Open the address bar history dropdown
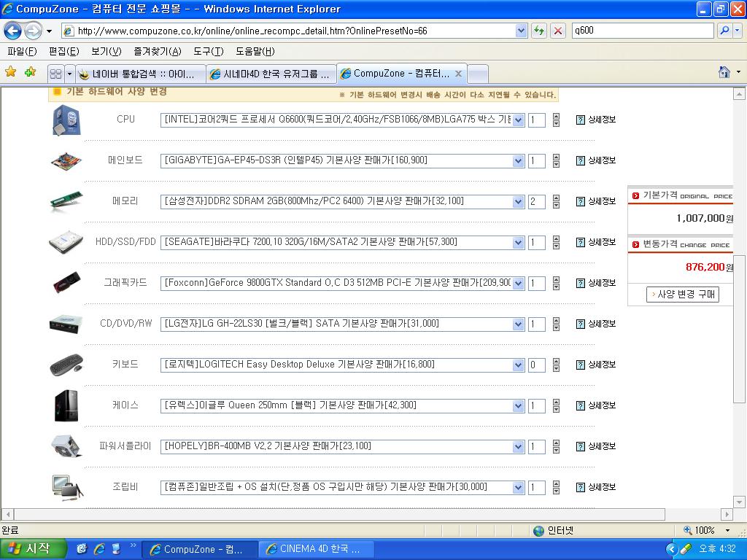Viewport: 747px width, 560px height. (x=521, y=31)
